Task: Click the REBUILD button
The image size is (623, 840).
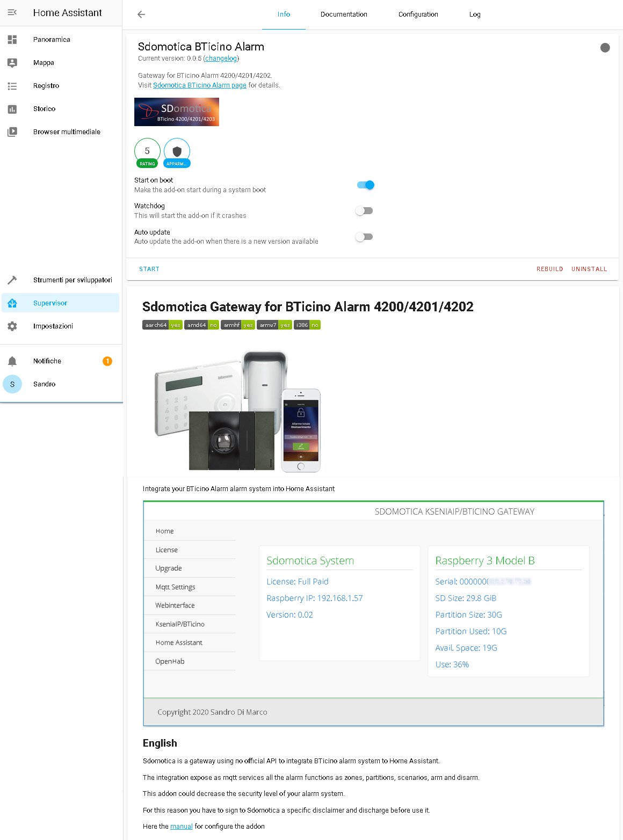Action: coord(550,269)
